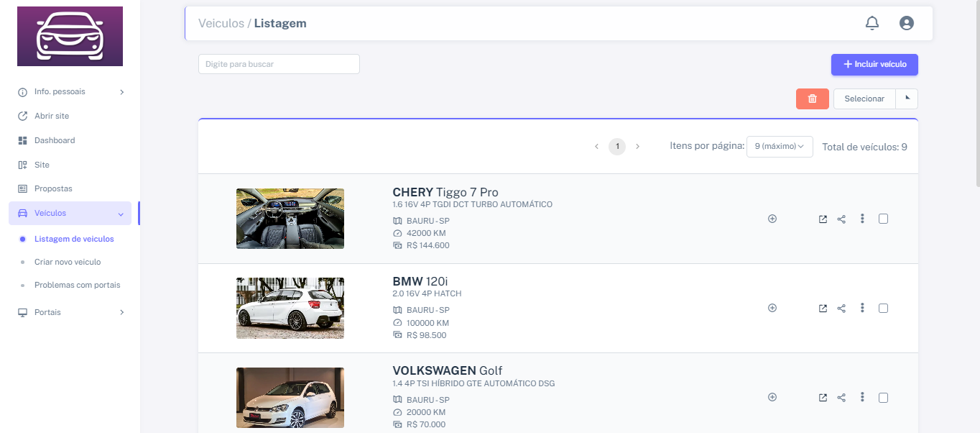Click the plus circle icon on BMW 120i row
Viewport: 980px width, 433px height.
(772, 308)
